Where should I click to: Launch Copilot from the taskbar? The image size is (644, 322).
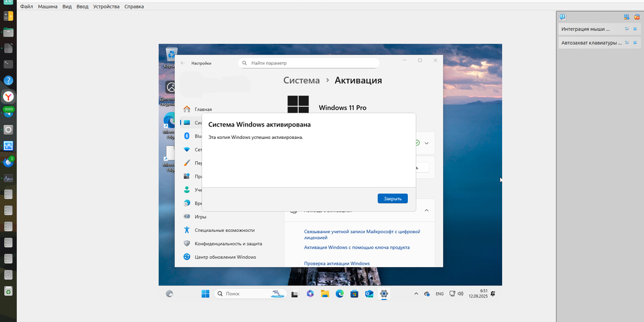pyautogui.click(x=309, y=293)
